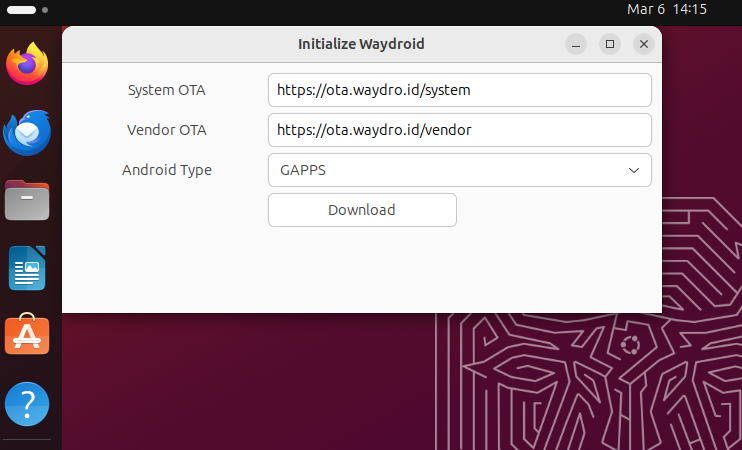Click the Android Type label
The image size is (742, 450).
click(167, 170)
